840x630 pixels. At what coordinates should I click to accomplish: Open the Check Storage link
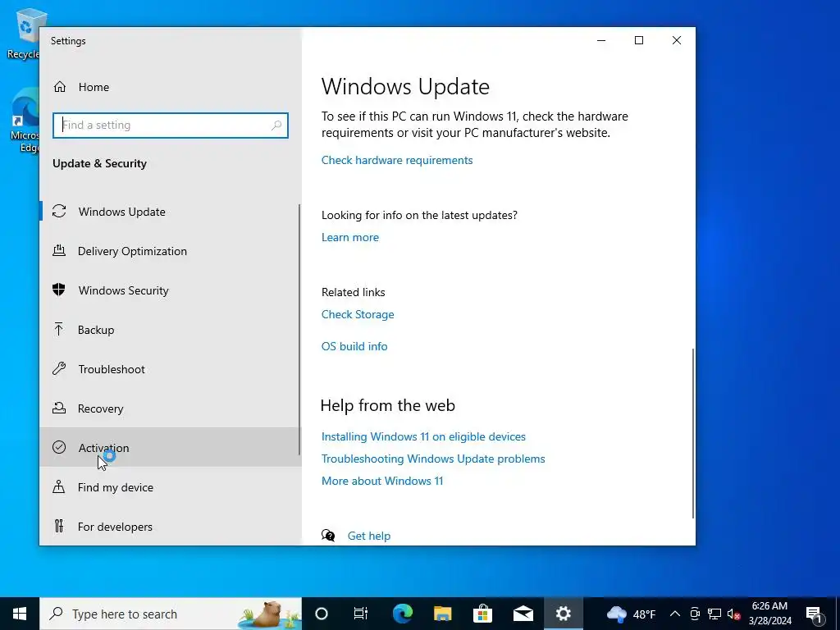click(358, 314)
